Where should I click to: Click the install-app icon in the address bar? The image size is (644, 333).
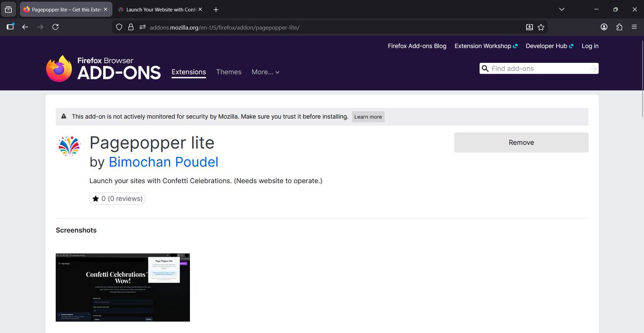pyautogui.click(x=529, y=27)
